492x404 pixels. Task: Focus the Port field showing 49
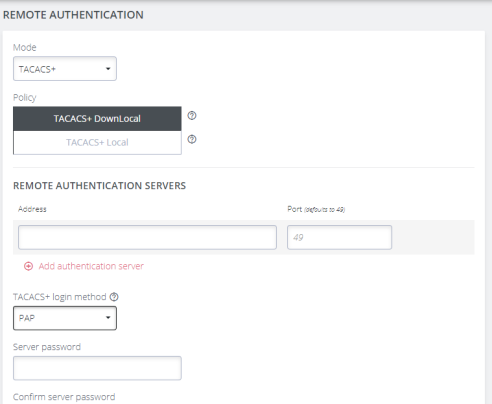click(339, 237)
